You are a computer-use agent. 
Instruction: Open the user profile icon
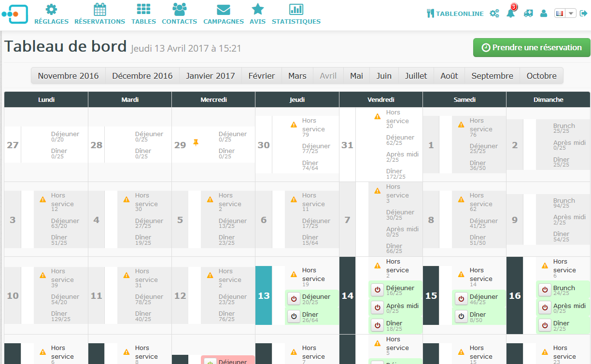pyautogui.click(x=544, y=14)
